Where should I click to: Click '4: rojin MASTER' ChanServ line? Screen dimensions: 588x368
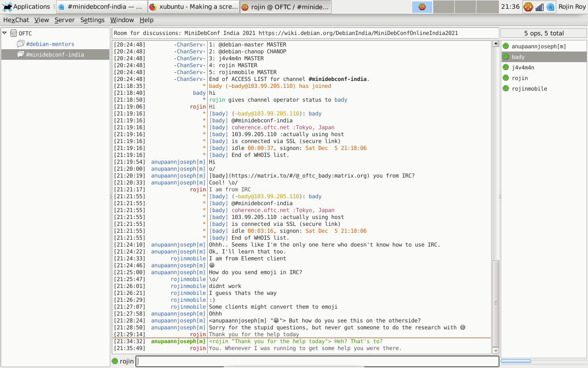tap(233, 65)
